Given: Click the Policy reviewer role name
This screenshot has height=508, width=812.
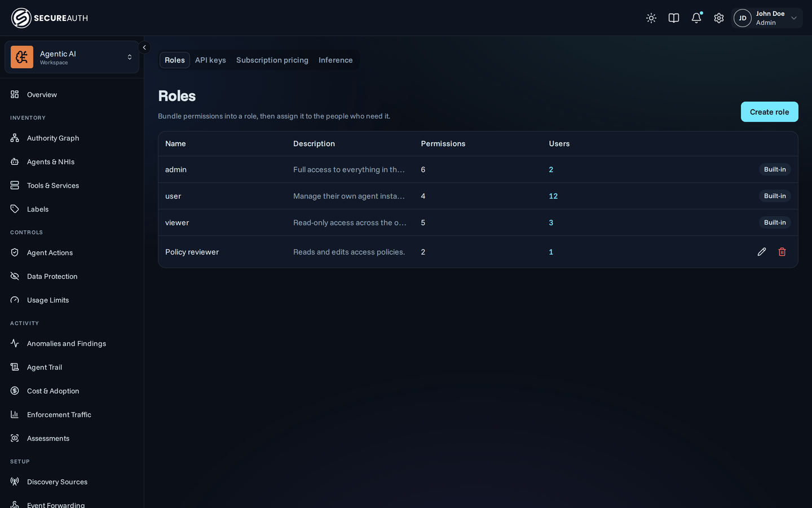Looking at the screenshot, I should coord(192,252).
